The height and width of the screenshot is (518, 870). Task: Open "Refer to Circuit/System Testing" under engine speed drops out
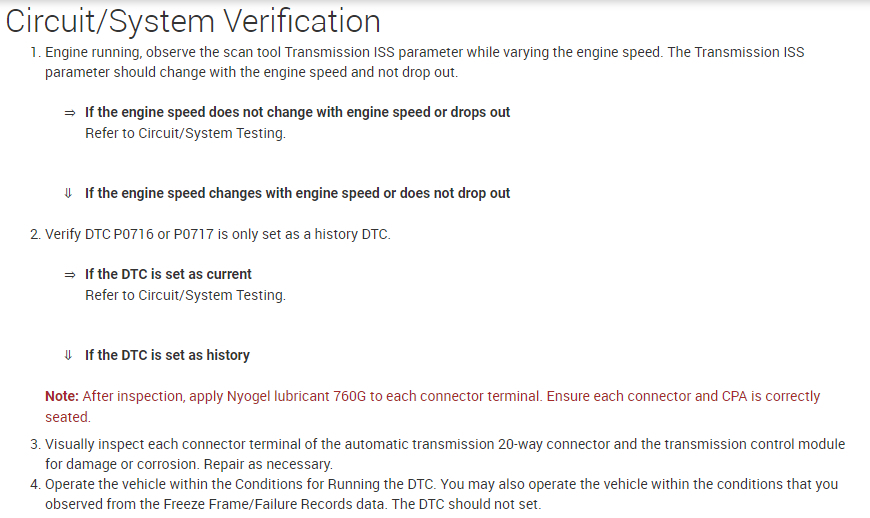tap(185, 134)
